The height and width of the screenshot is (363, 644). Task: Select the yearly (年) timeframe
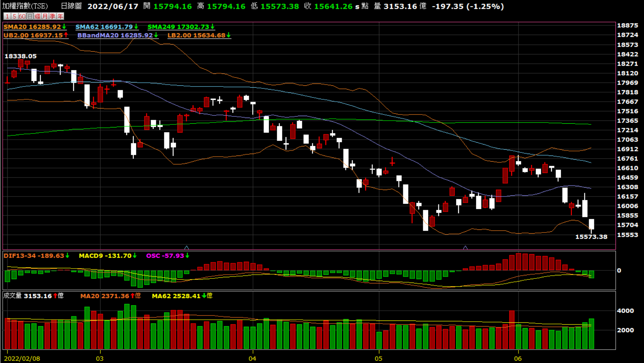pos(60,16)
